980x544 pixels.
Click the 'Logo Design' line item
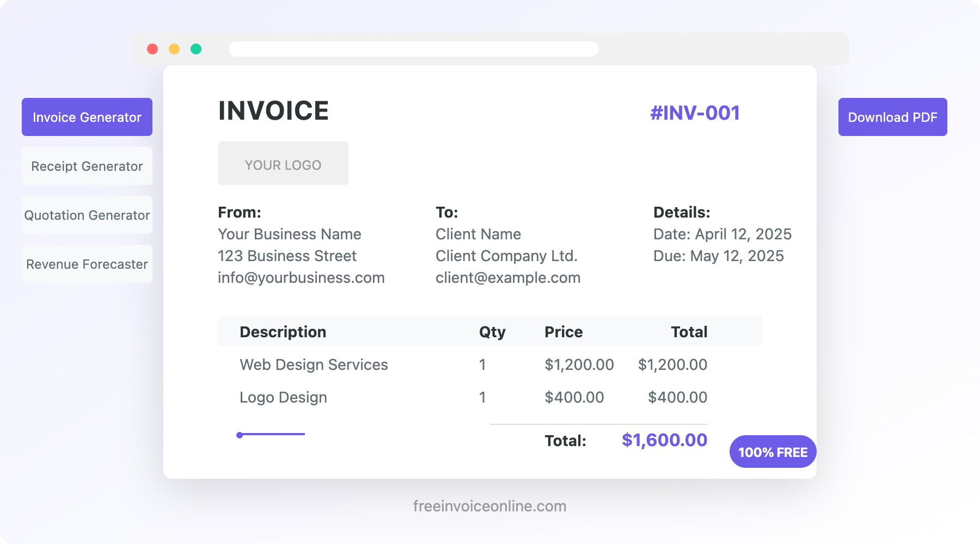[283, 397]
